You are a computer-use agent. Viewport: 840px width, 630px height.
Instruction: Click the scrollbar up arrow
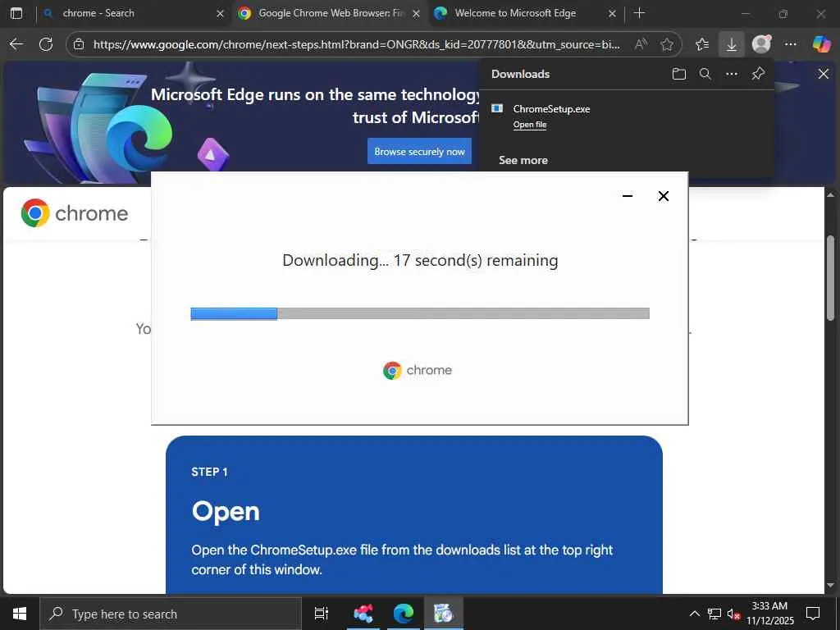(x=830, y=194)
